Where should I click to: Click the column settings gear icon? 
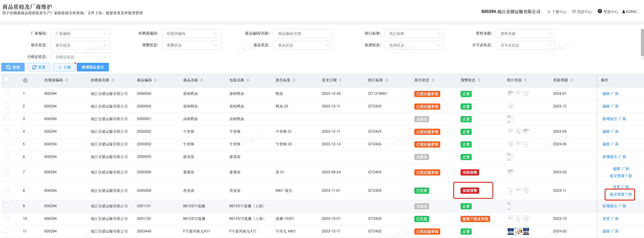(x=25, y=80)
